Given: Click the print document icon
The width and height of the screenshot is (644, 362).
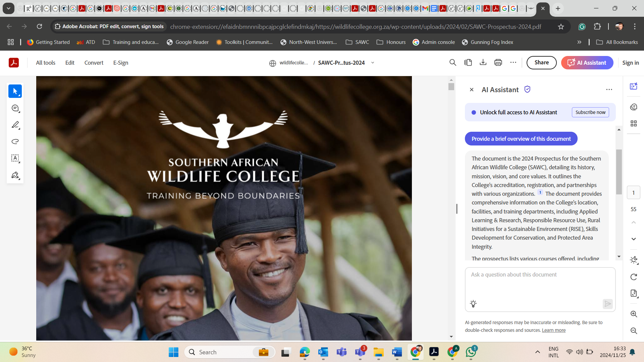Looking at the screenshot, I should 498,63.
